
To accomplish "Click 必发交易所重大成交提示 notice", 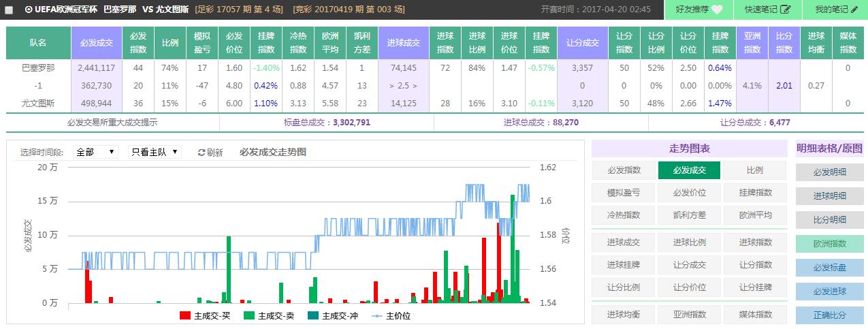I will [x=112, y=123].
